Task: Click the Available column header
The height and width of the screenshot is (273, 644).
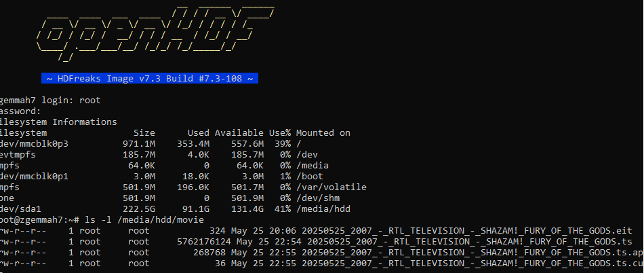Action: click(237, 133)
